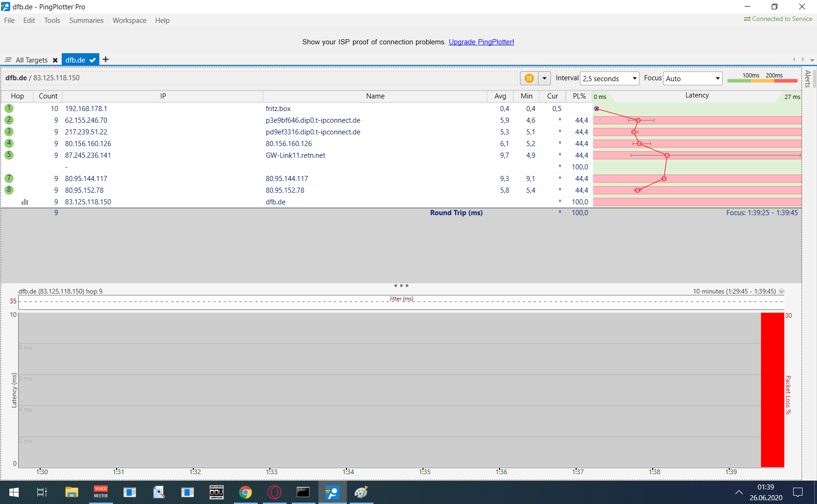The width and height of the screenshot is (817, 504).
Task: Open the DDU taskbar icon
Action: [x=216, y=492]
